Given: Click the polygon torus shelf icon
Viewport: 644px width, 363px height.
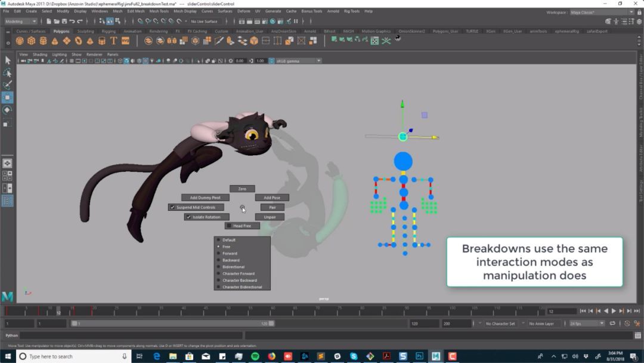Looking at the screenshot, I should pos(78,41).
